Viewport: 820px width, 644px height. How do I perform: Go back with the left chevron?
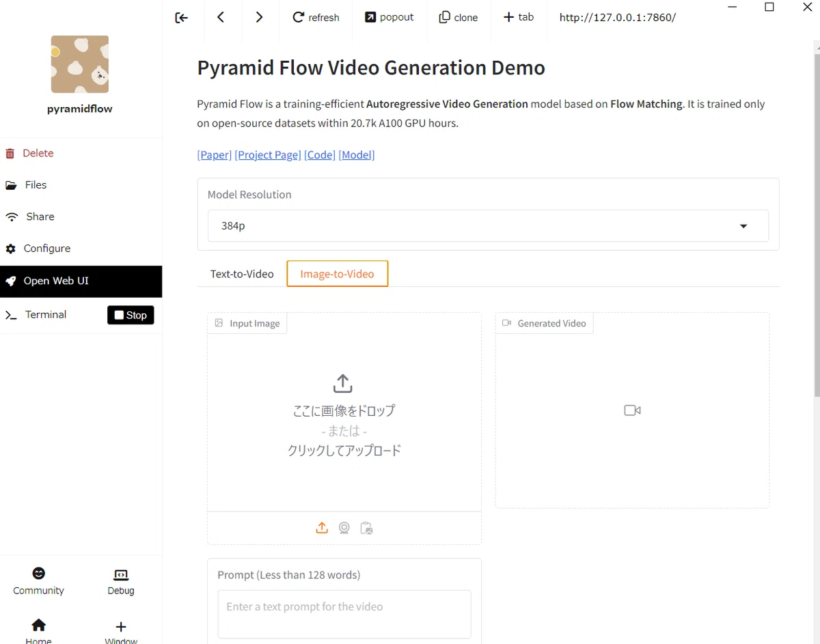pos(221,17)
